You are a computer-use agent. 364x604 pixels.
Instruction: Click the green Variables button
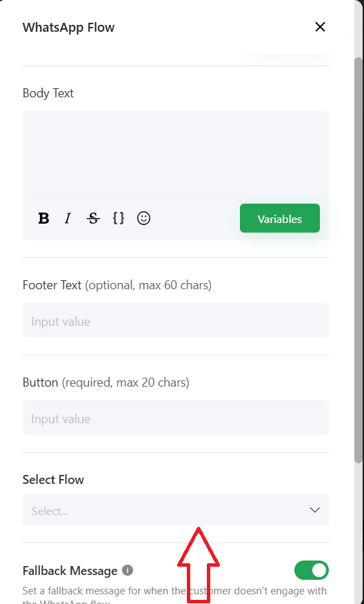(x=280, y=218)
